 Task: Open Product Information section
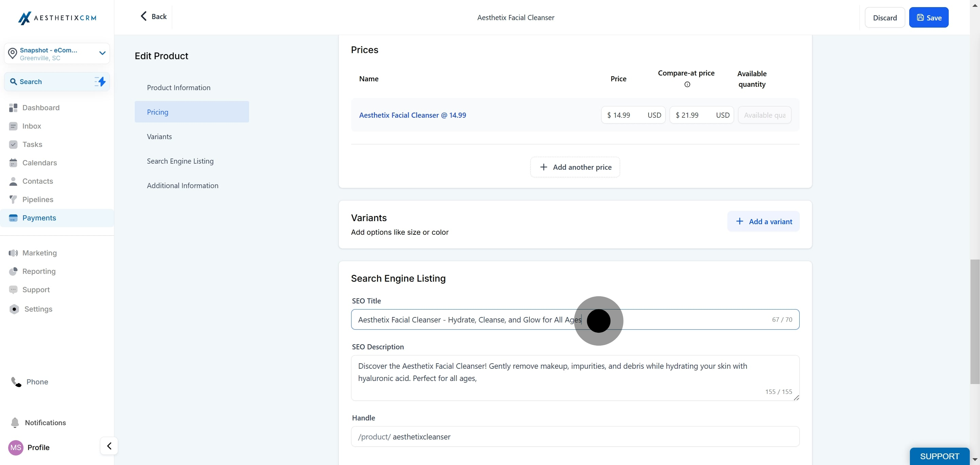tap(179, 87)
